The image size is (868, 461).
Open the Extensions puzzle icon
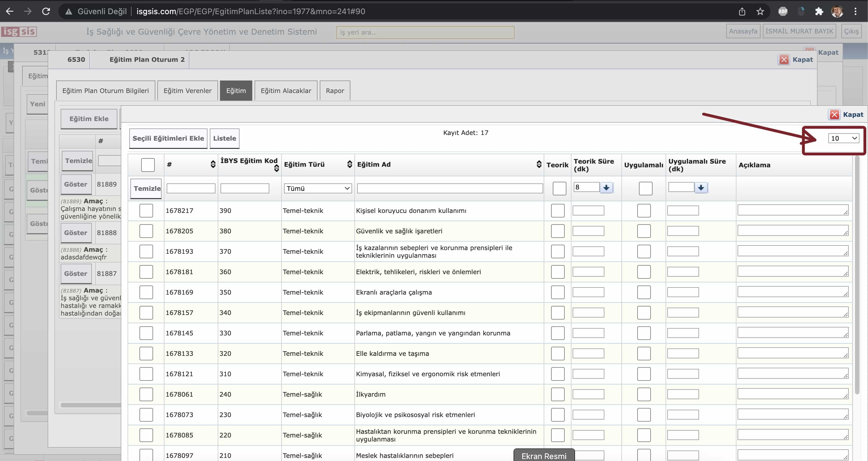[x=819, y=11]
